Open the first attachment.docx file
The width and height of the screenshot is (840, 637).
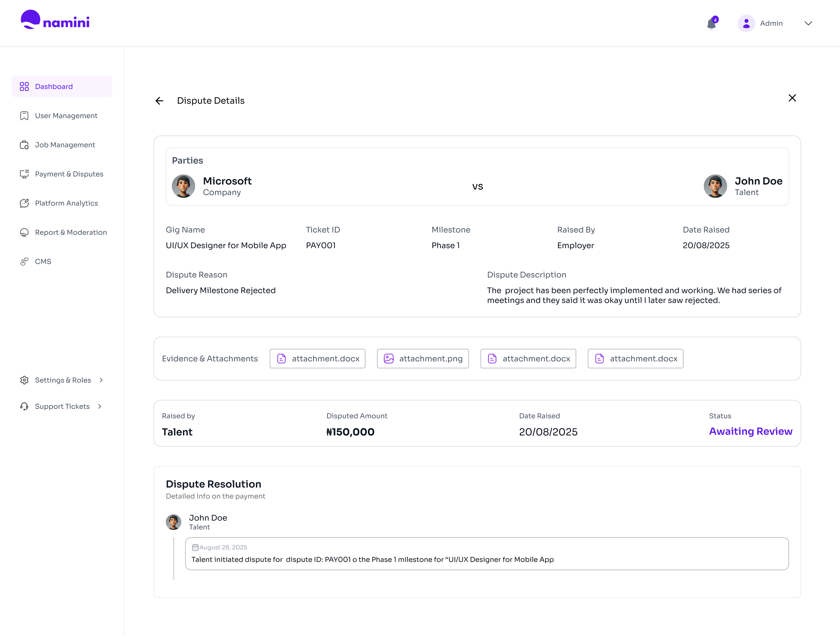pos(318,359)
